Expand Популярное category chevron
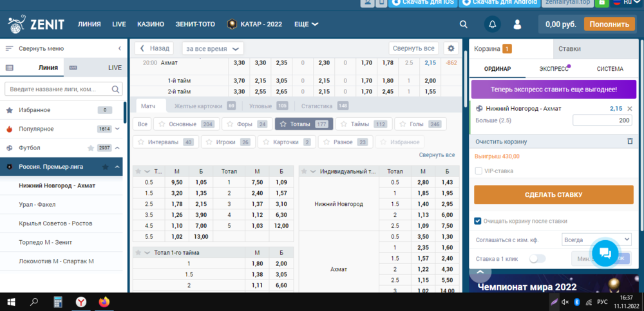Viewport: 644px width, 311px height. pyautogui.click(x=117, y=129)
